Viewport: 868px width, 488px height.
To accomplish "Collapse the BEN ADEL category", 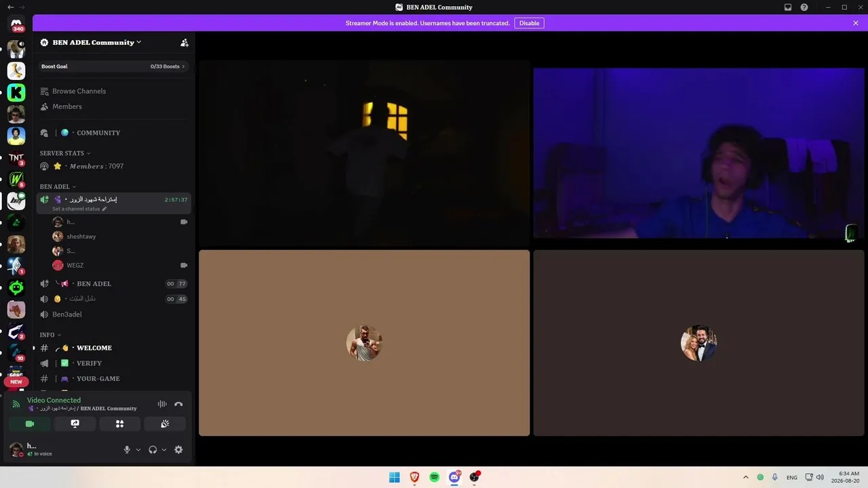I will (x=58, y=186).
